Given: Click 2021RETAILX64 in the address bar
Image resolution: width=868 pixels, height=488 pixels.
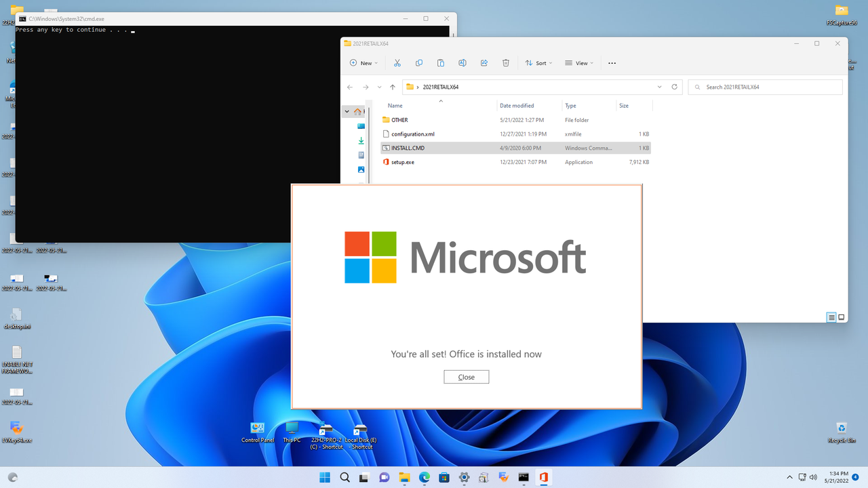Looking at the screenshot, I should pyautogui.click(x=441, y=87).
